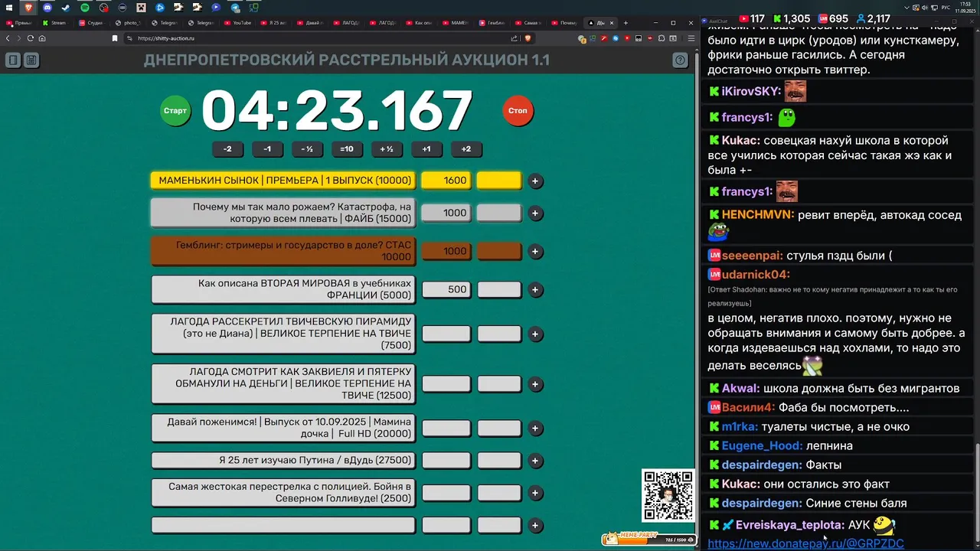Click the Kick viewer count 1,305
The width and height of the screenshot is (980, 551).
point(791,18)
